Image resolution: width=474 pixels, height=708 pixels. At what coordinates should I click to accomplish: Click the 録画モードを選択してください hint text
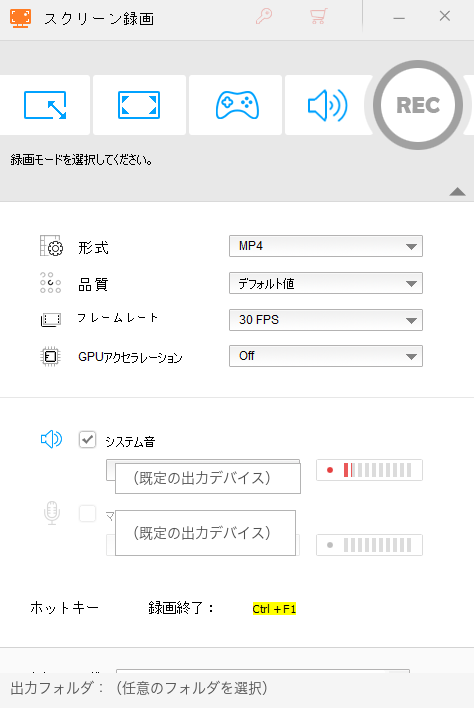(81, 159)
